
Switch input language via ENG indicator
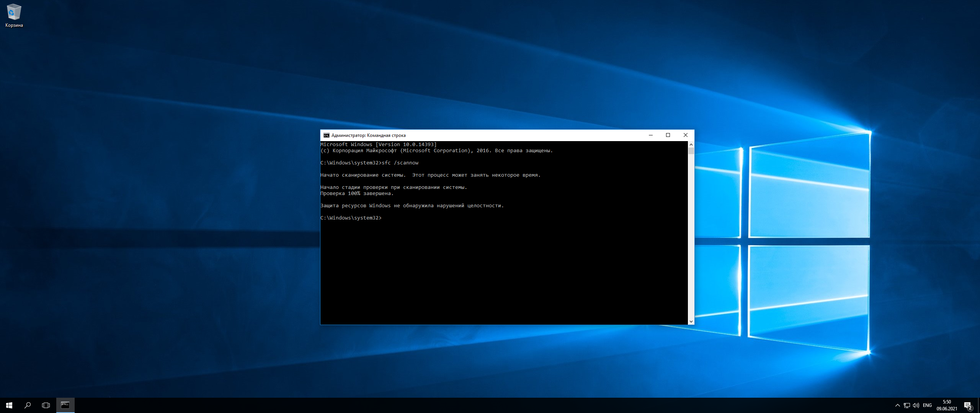click(x=927, y=405)
